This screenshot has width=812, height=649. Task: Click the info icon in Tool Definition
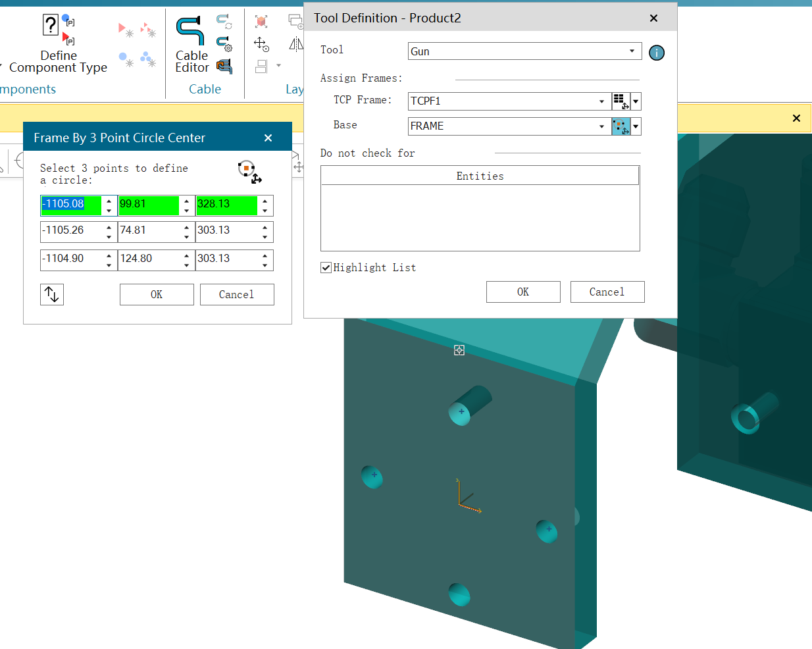[657, 53]
